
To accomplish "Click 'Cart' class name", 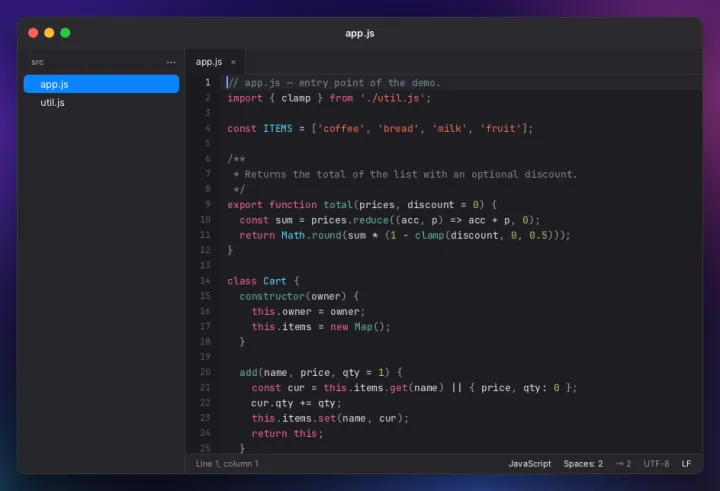I will coord(275,281).
